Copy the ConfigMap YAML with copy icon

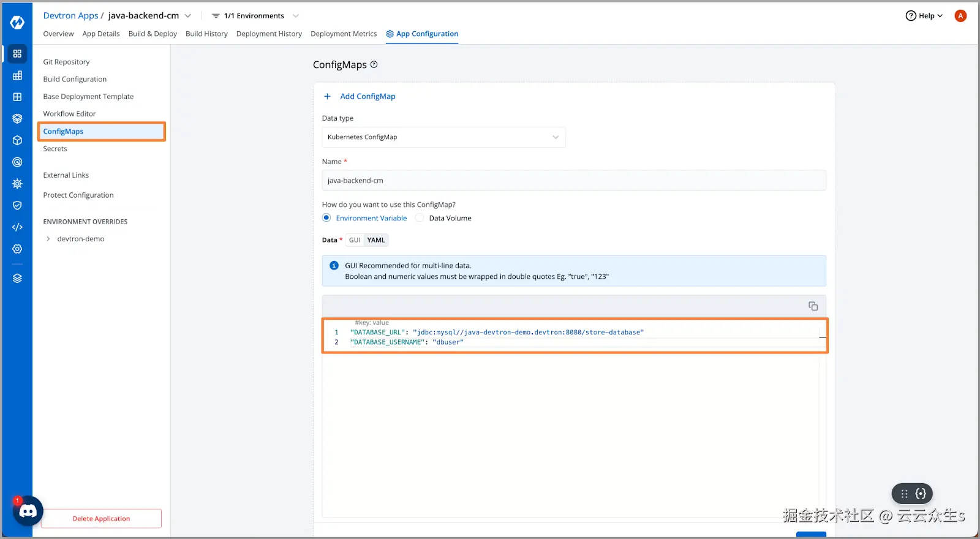[x=813, y=306]
